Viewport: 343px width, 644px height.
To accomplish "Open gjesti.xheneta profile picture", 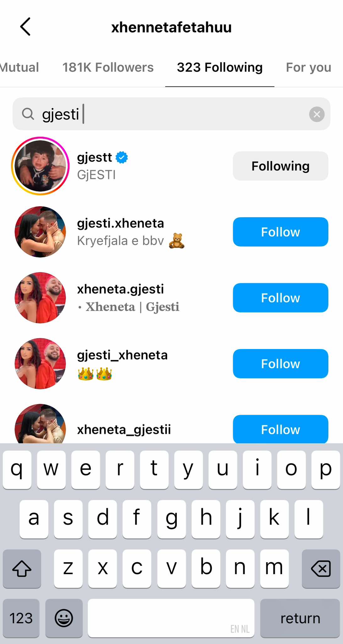I will point(40,232).
